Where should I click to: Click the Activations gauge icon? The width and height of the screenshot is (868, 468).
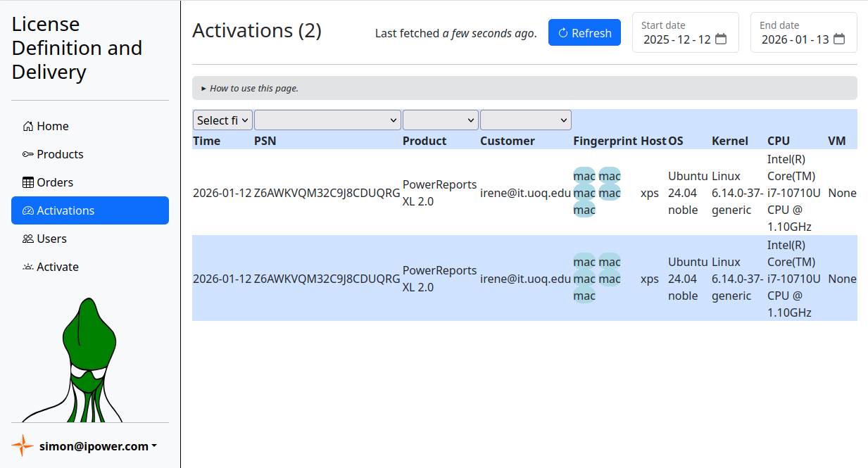[x=28, y=211]
